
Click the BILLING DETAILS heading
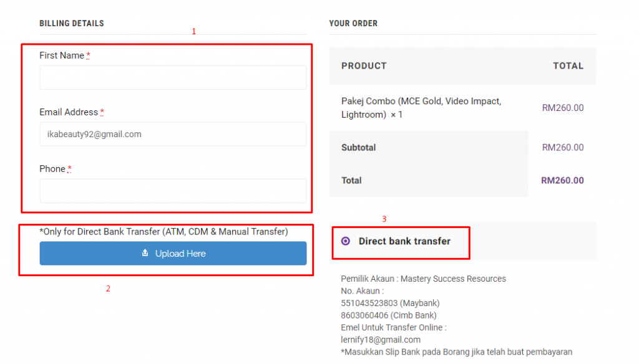[72, 23]
